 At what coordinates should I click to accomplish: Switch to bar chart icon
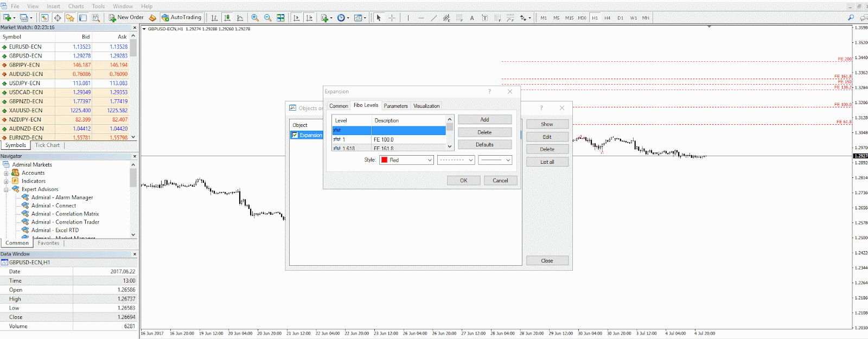pos(214,18)
